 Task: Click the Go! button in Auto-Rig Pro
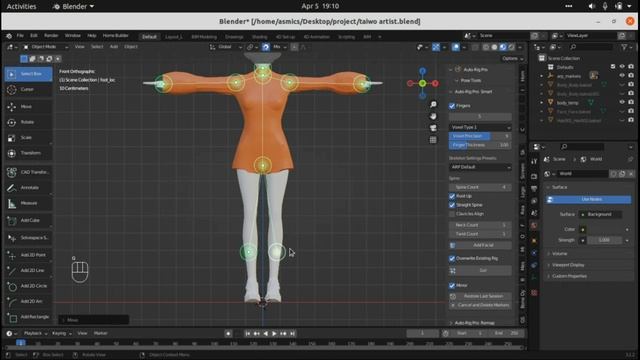tap(480, 271)
